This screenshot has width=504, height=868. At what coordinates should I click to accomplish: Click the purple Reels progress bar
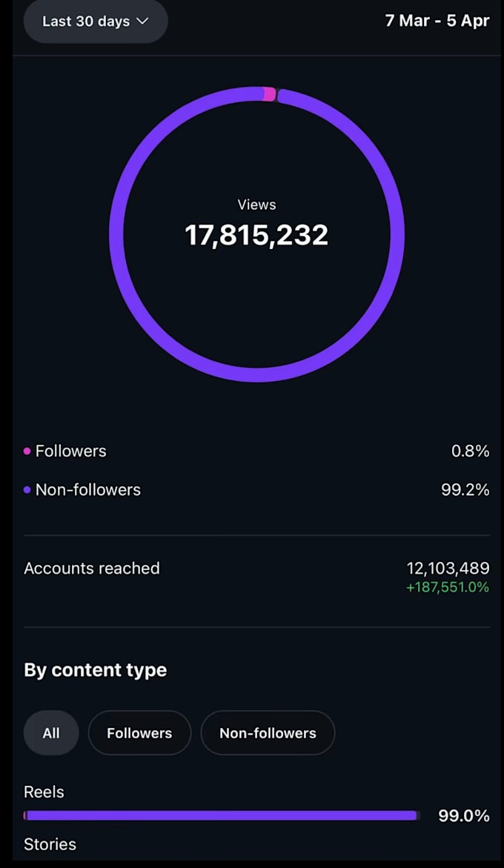tap(222, 815)
